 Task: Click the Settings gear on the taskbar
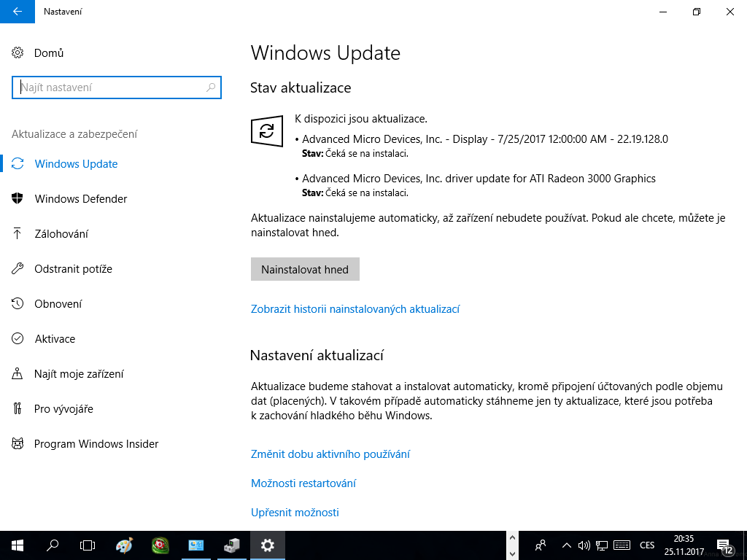268,545
